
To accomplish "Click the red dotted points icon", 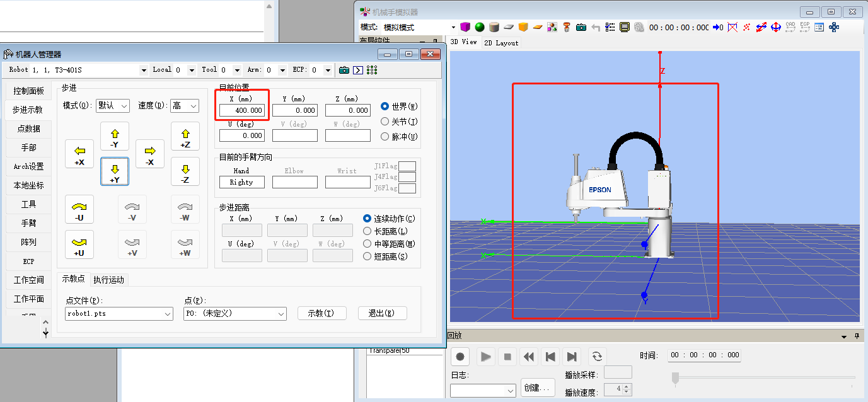I will 747,27.
